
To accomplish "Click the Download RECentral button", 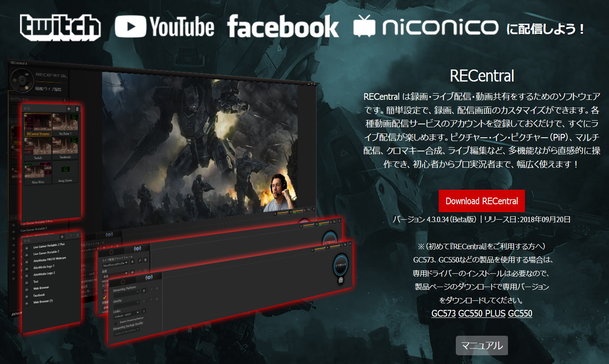I will point(482,201).
